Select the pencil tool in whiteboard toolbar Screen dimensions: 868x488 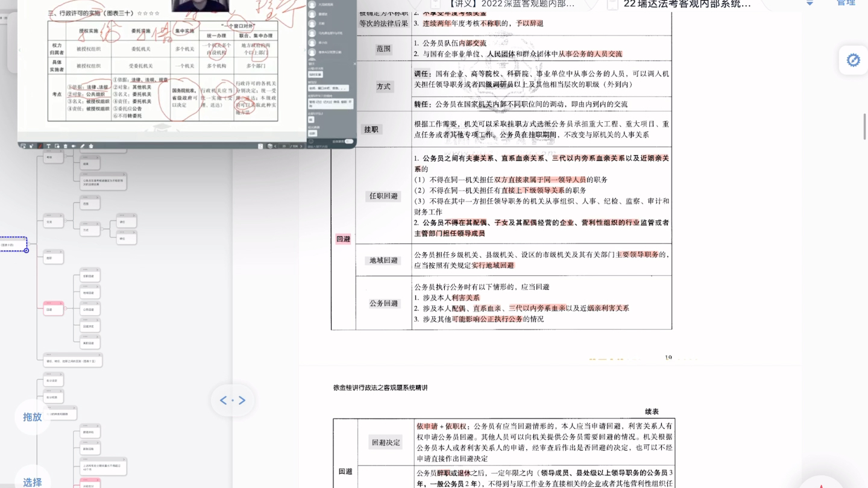[83, 146]
